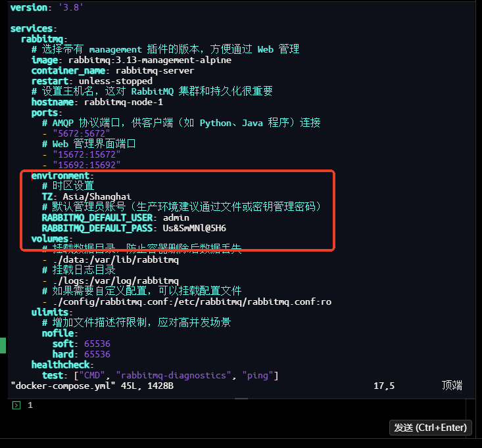
Task: Click the healthcheck: key
Action: pos(62,365)
